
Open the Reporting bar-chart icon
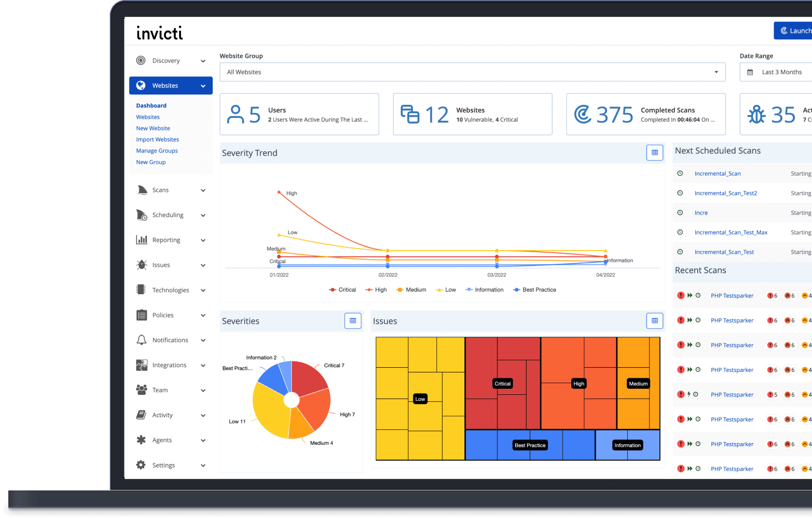[x=142, y=239]
